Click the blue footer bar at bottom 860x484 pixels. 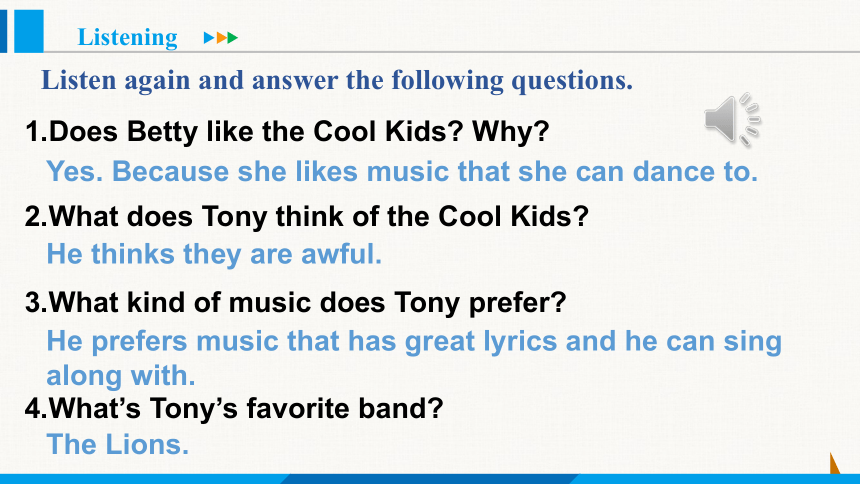430,479
